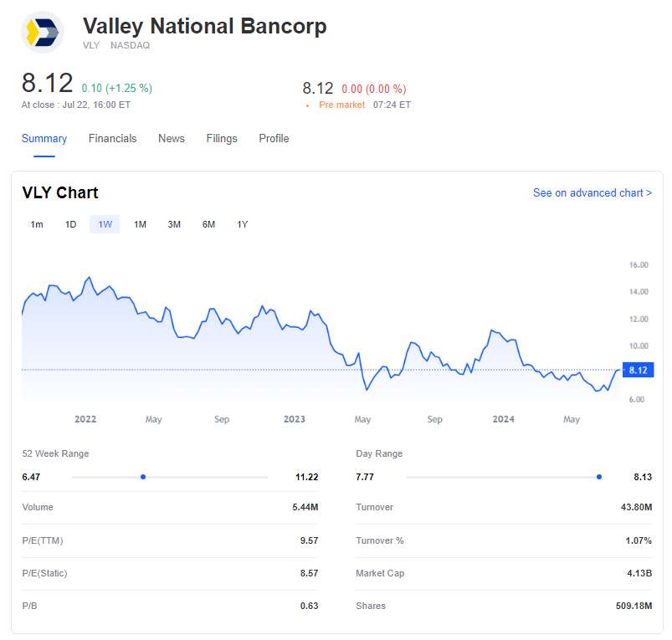Set chart interval to 3M

(x=174, y=224)
